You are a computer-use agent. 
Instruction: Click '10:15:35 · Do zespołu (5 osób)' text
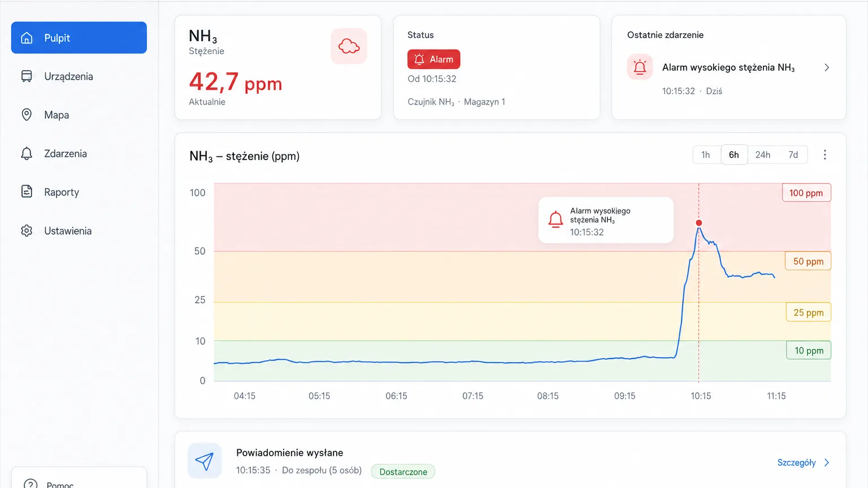[x=299, y=470]
